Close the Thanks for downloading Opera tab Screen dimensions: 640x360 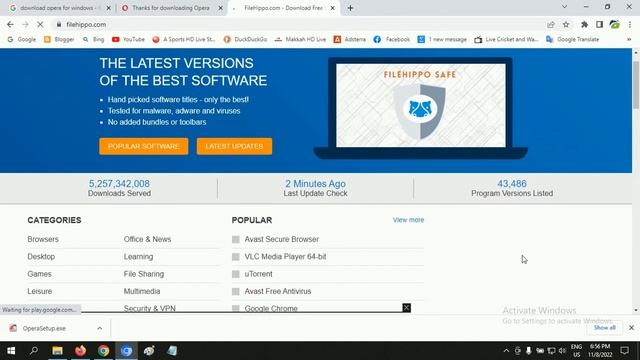[221, 8]
